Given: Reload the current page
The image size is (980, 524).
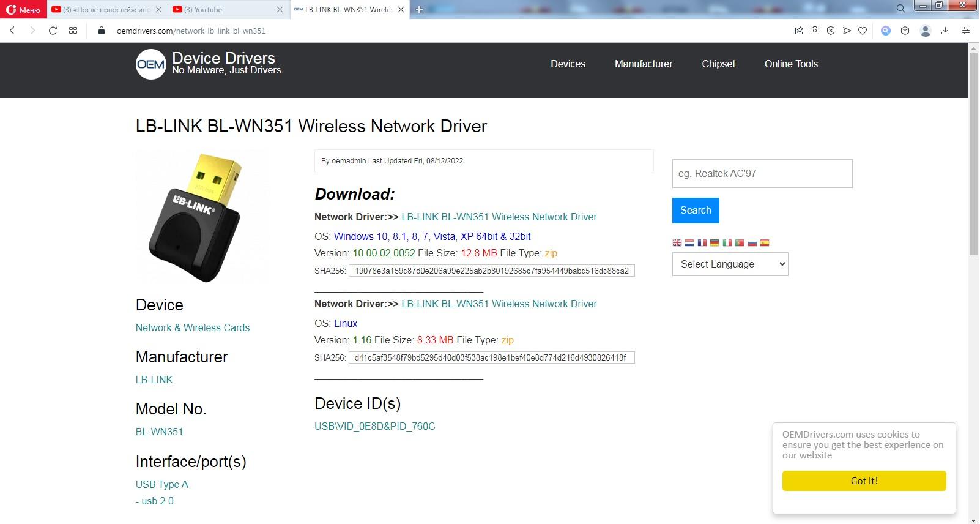Looking at the screenshot, I should click(x=53, y=31).
